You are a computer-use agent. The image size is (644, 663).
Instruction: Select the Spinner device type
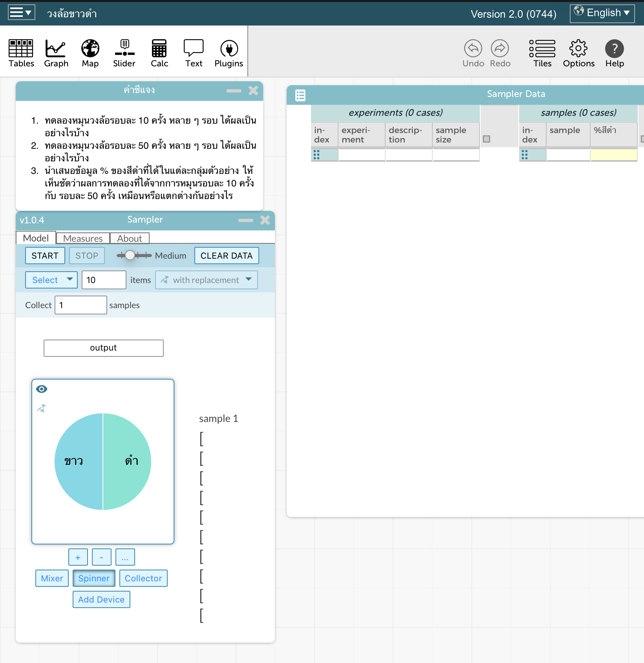(94, 578)
